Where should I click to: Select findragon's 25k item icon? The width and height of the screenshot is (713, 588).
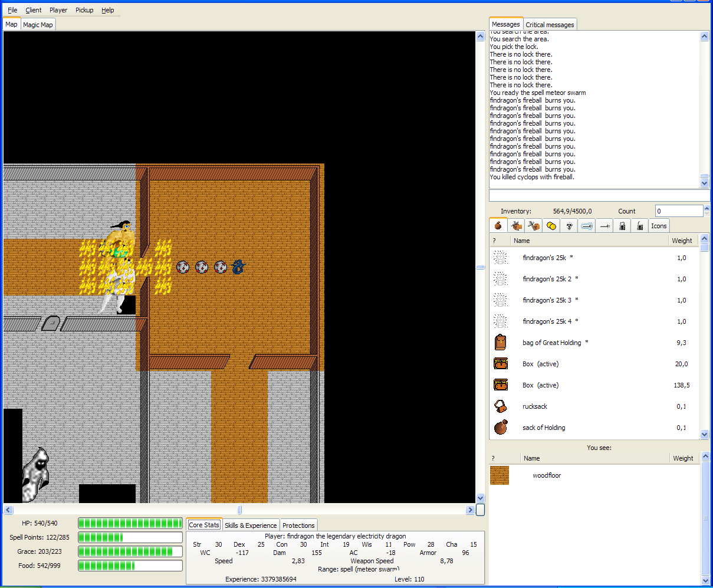(x=500, y=258)
